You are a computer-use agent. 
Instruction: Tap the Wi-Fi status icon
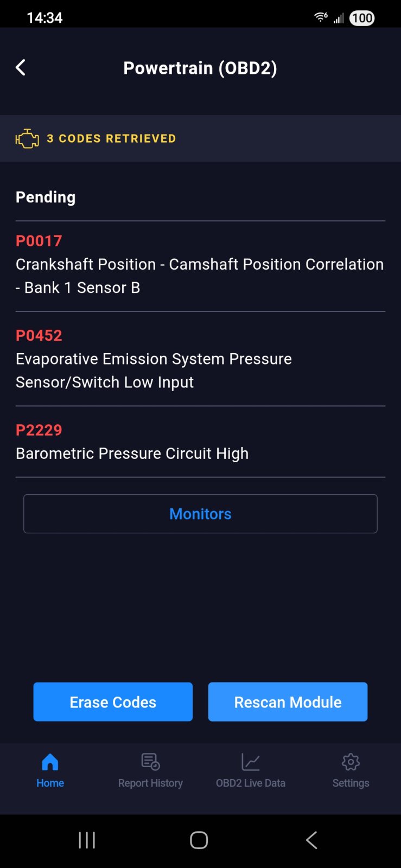coord(321,17)
